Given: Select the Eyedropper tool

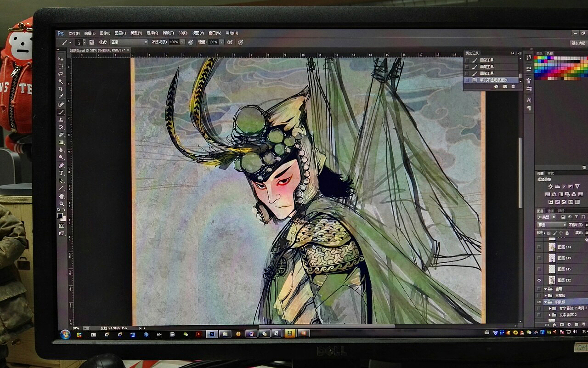Looking at the screenshot, I should [61, 96].
